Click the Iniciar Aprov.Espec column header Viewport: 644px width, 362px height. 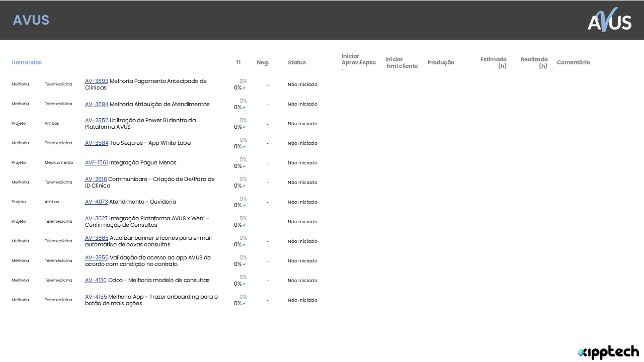pyautogui.click(x=359, y=61)
